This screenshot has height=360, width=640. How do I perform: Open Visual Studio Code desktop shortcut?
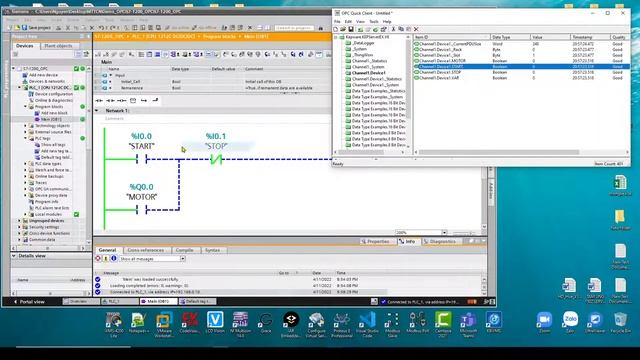pos(367,324)
